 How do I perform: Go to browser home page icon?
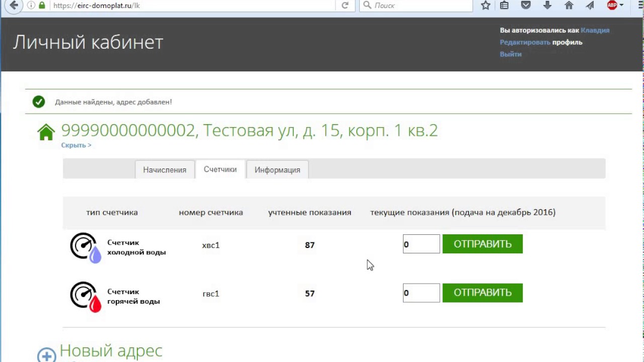point(569,5)
